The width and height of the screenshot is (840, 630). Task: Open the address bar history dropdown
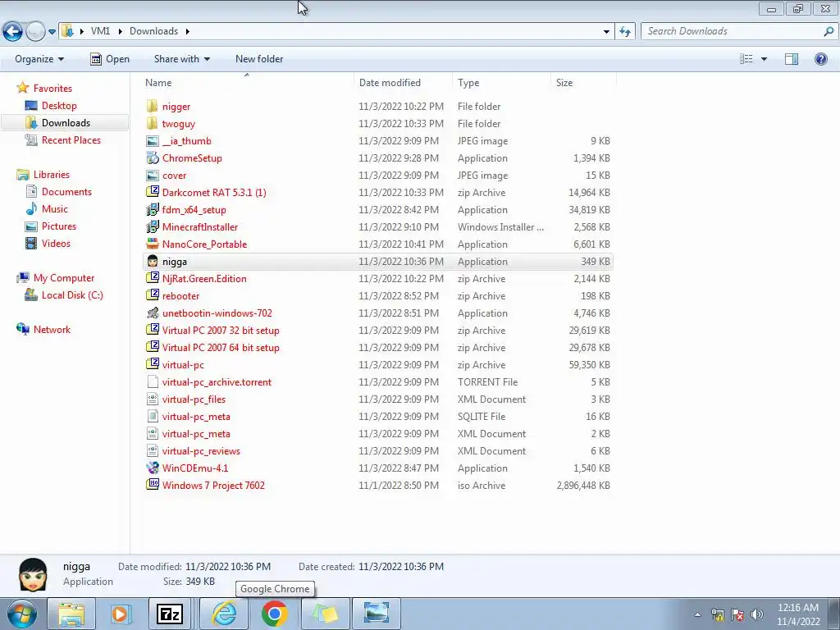pyautogui.click(x=606, y=32)
